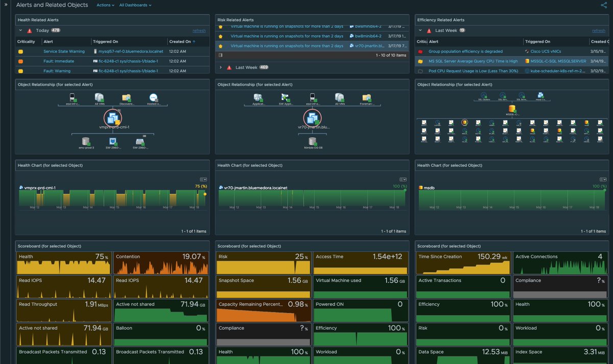Click the share icon in the top-right corner
Screen dimensions: 613x364
(605, 5)
